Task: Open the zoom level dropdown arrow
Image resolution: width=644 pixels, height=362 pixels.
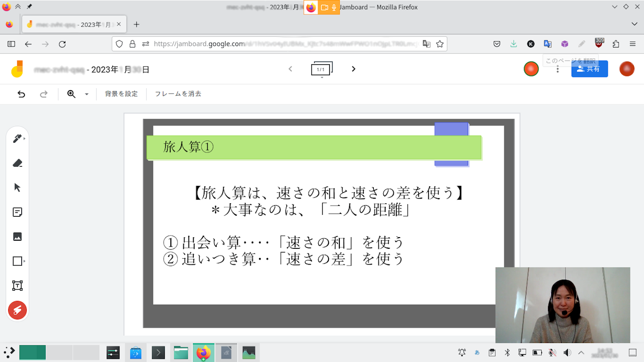Action: tap(86, 94)
